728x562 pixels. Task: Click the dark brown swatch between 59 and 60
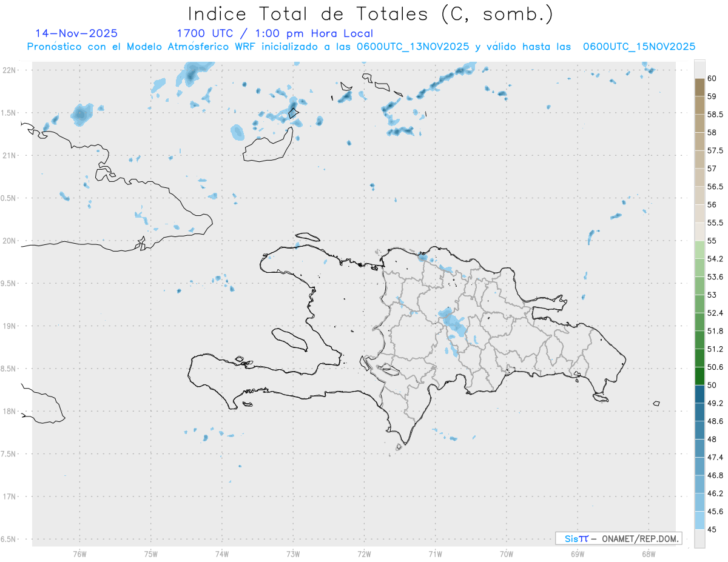coord(699,87)
